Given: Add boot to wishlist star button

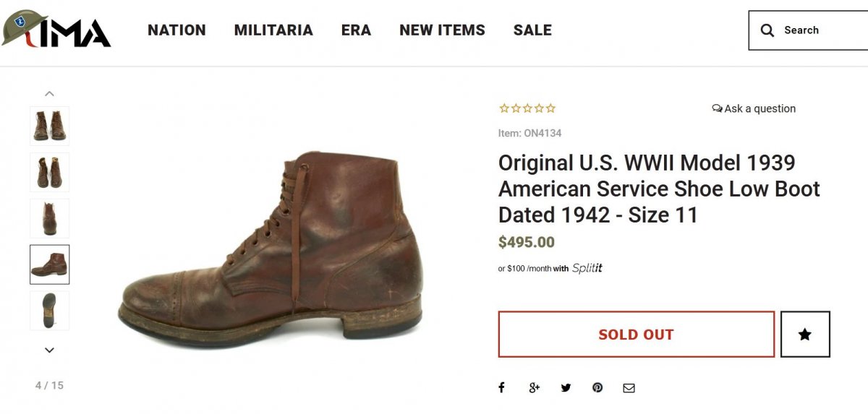Looking at the screenshot, I should [805, 334].
